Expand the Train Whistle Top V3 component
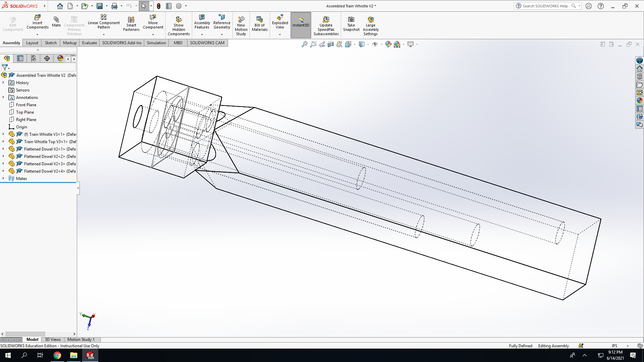Viewport: 644px width, 362px height. pos(3,141)
